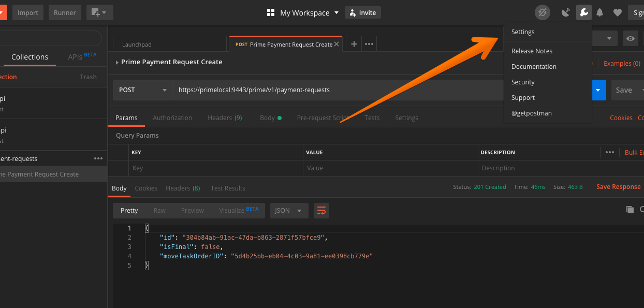Open the three-dot tab options menu
This screenshot has width=644, height=308.
point(369,44)
